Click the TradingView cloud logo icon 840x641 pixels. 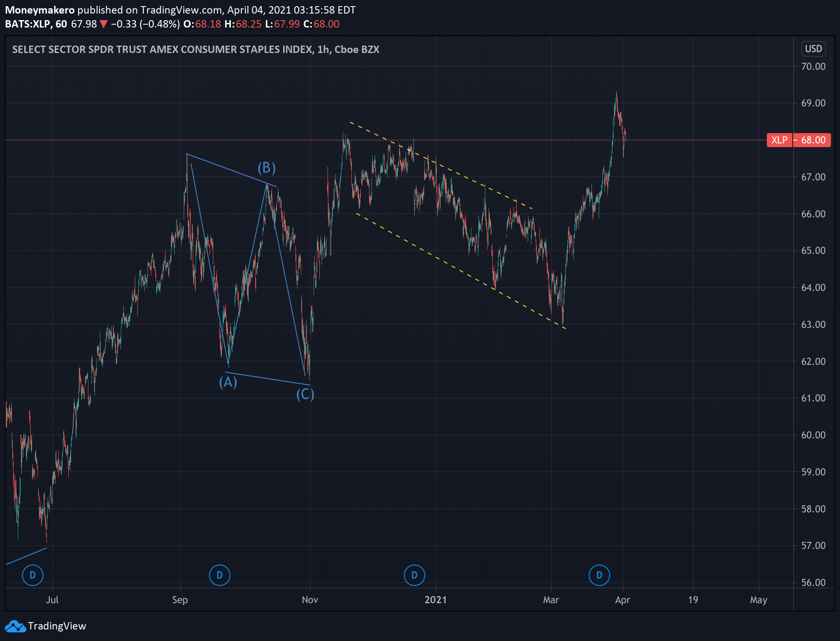coord(15,626)
